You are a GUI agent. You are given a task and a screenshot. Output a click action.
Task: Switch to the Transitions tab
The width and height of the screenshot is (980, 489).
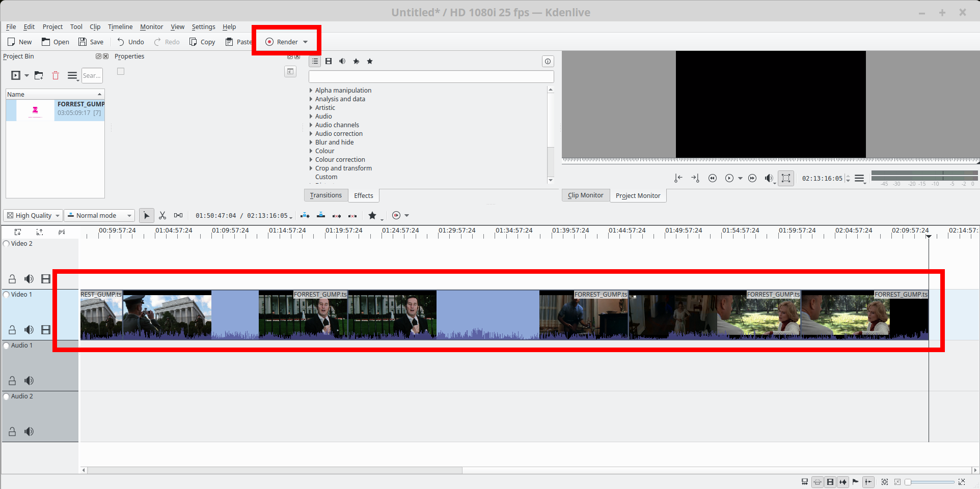tap(326, 195)
